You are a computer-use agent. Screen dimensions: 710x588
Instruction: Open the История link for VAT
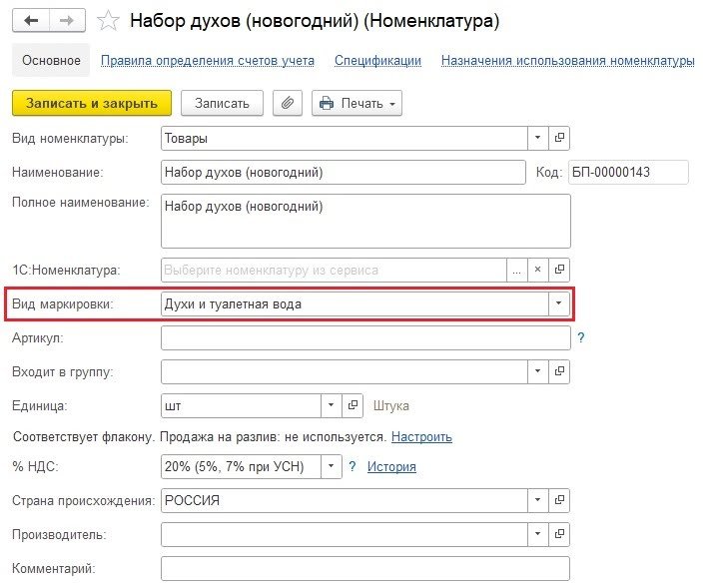tap(391, 466)
